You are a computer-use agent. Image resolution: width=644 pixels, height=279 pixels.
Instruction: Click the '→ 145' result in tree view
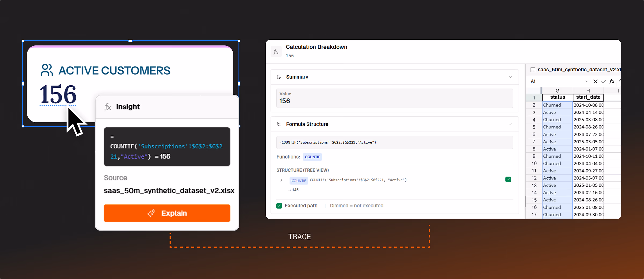(x=293, y=190)
